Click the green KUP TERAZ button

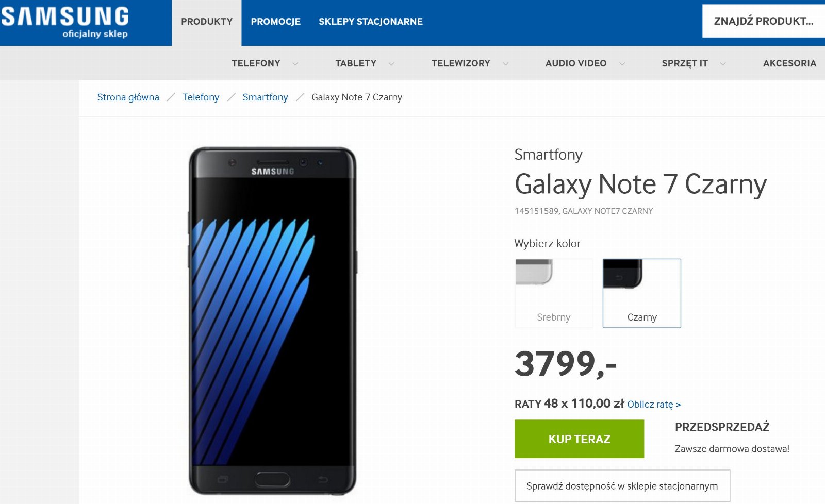[x=579, y=439]
